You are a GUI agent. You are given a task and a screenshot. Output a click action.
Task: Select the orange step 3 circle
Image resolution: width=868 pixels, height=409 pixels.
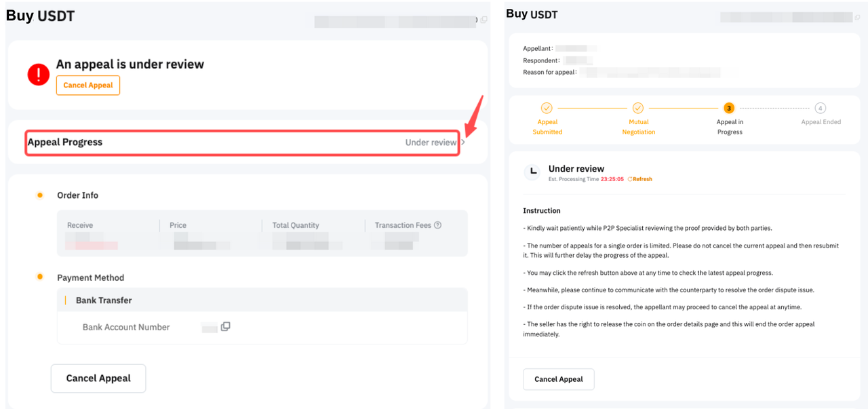tap(729, 108)
